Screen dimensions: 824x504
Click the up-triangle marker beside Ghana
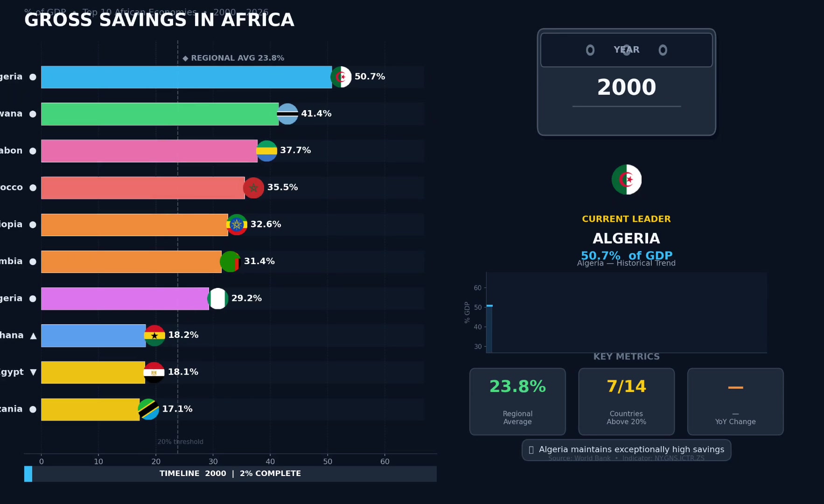pyautogui.click(x=33, y=336)
